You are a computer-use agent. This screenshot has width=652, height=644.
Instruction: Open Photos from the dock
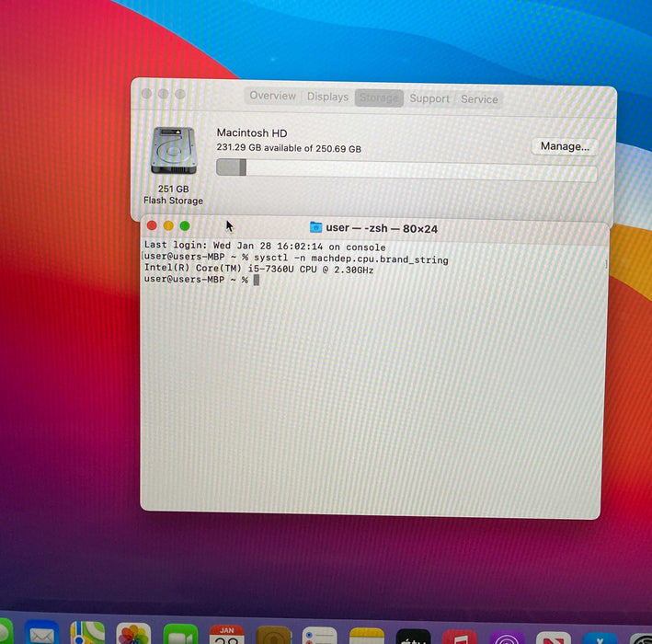click(133, 634)
